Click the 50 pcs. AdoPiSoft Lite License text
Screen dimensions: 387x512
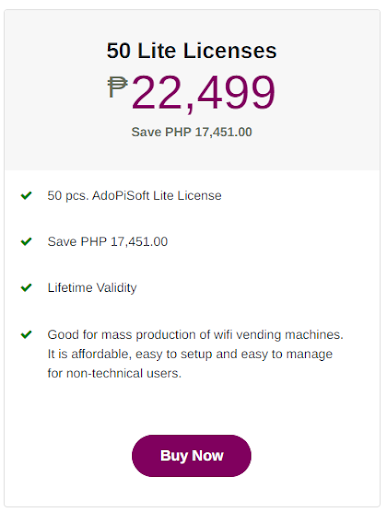pyautogui.click(x=134, y=196)
